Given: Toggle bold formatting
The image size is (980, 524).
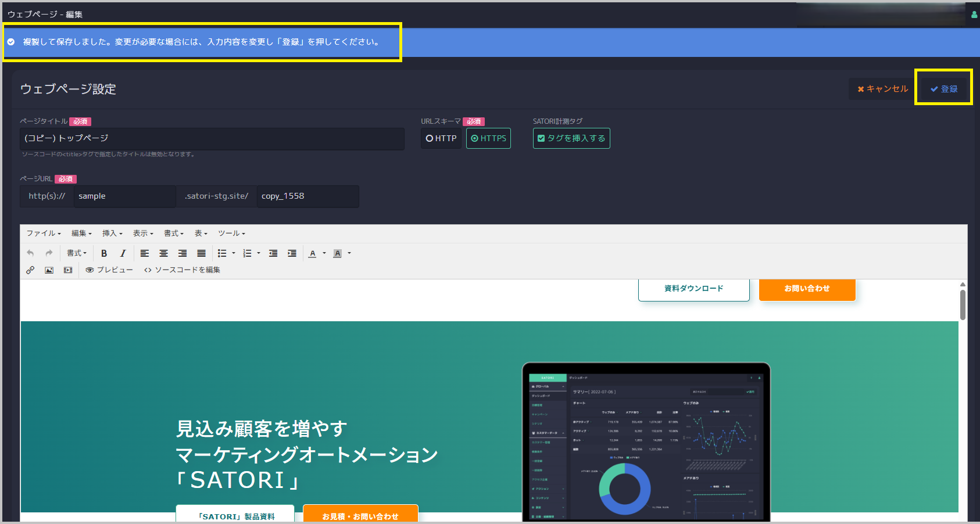Looking at the screenshot, I should tap(104, 253).
